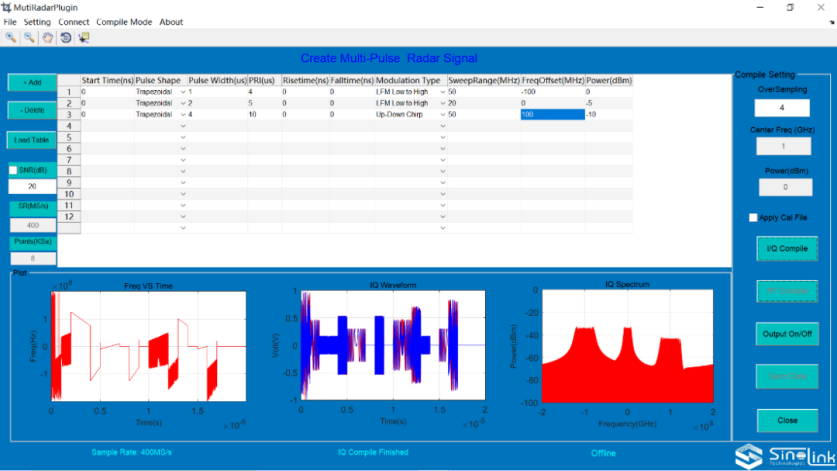837x471 pixels.
Task: Select the Zoom In tool
Action: 11,37
